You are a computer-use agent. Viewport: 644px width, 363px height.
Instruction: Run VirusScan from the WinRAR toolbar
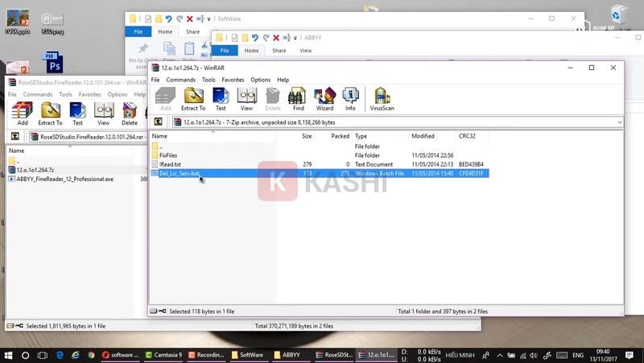point(381,100)
